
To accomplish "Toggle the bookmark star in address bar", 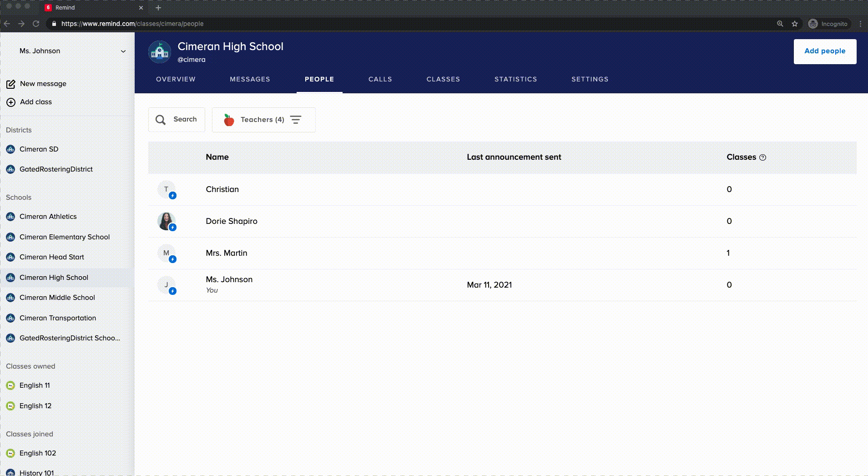I will click(x=794, y=24).
